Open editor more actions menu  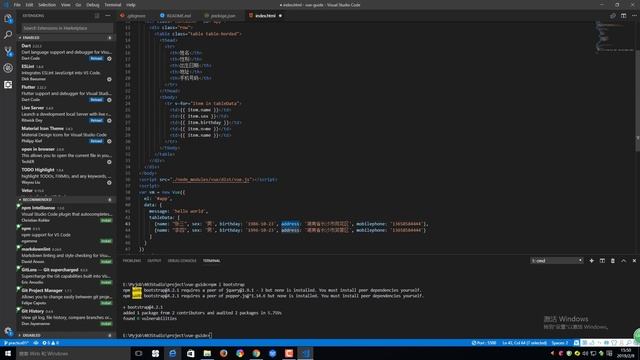pos(634,16)
